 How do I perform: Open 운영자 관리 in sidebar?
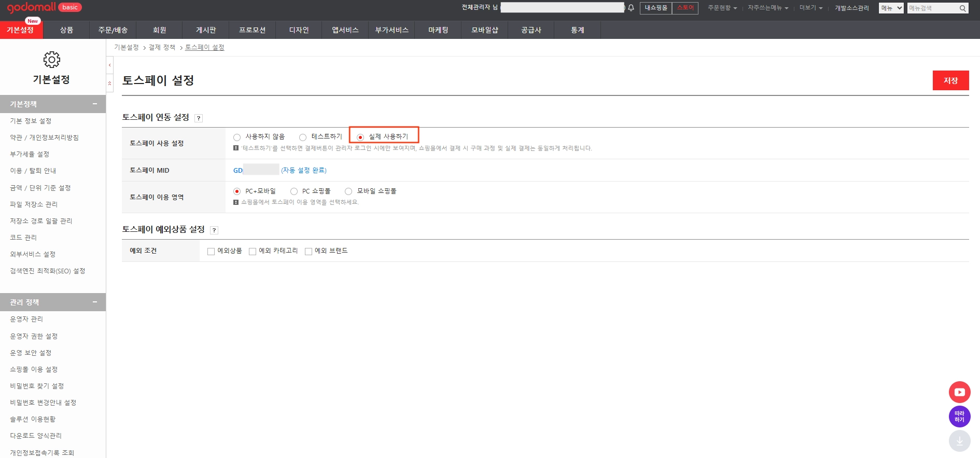pos(26,319)
